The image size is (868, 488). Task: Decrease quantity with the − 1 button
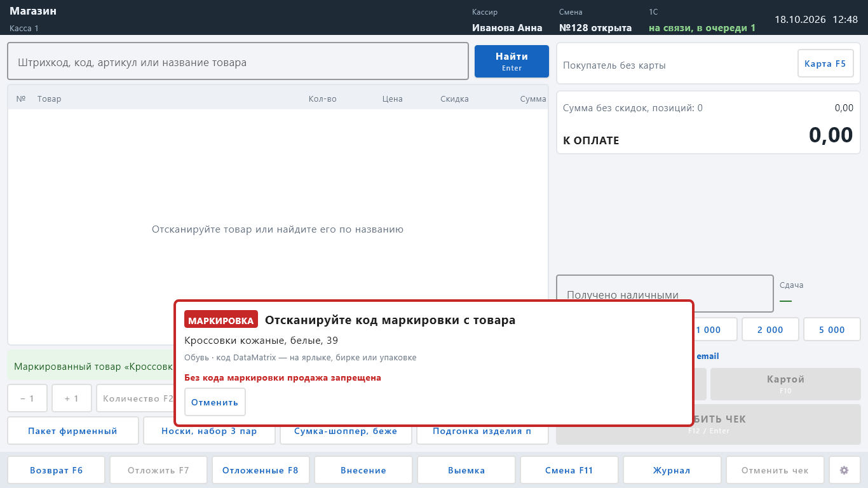point(27,398)
